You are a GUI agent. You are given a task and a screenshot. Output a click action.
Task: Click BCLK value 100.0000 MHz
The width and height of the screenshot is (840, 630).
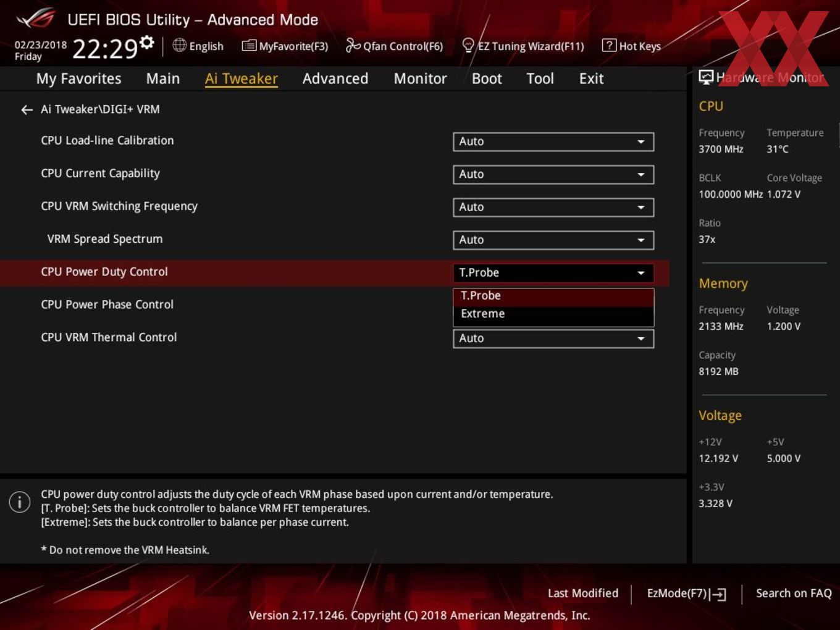tap(731, 194)
